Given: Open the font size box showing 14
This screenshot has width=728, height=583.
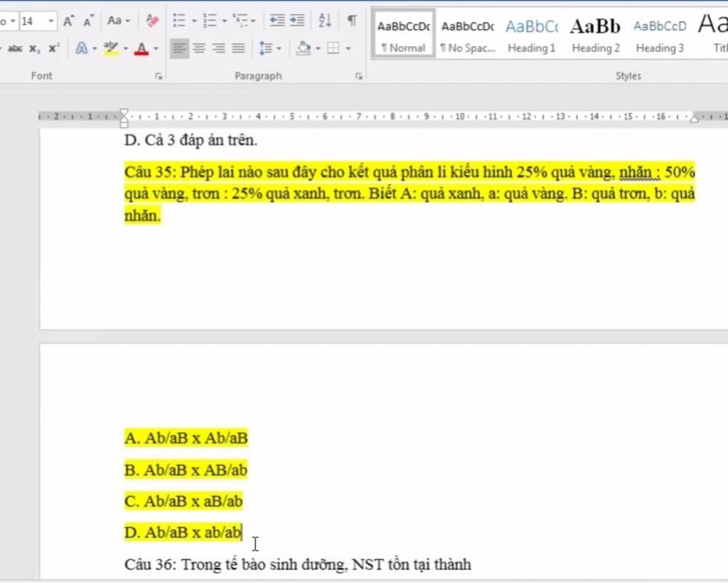Looking at the screenshot, I should tap(33, 21).
